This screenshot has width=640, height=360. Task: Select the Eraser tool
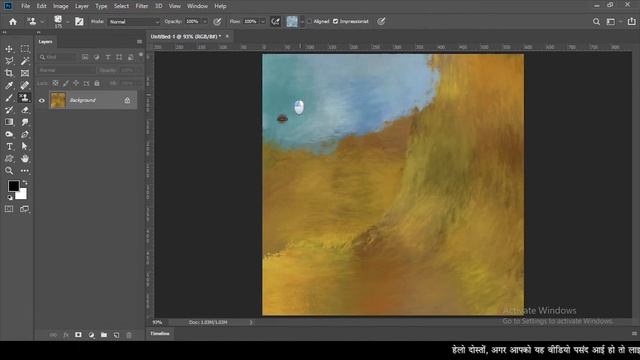pyautogui.click(x=25, y=110)
